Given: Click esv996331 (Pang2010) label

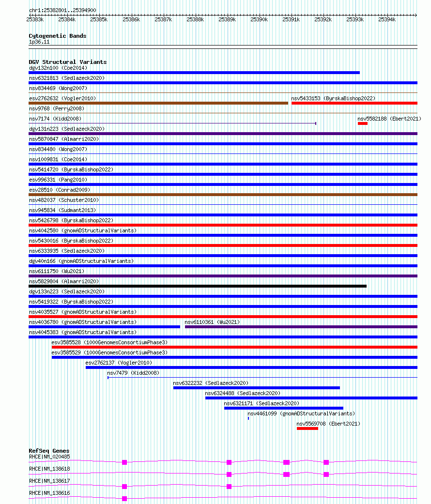Looking at the screenshot, I should [58, 180].
